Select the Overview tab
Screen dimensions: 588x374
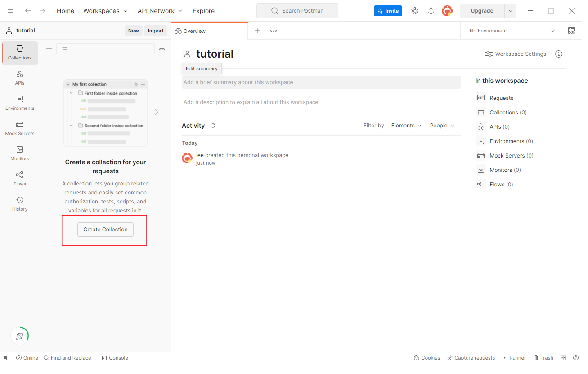pos(209,31)
